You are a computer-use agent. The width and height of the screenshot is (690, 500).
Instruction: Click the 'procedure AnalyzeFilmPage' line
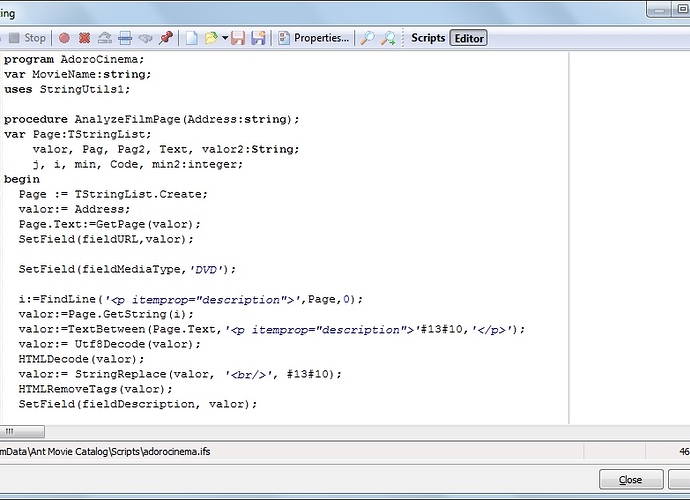point(151,119)
